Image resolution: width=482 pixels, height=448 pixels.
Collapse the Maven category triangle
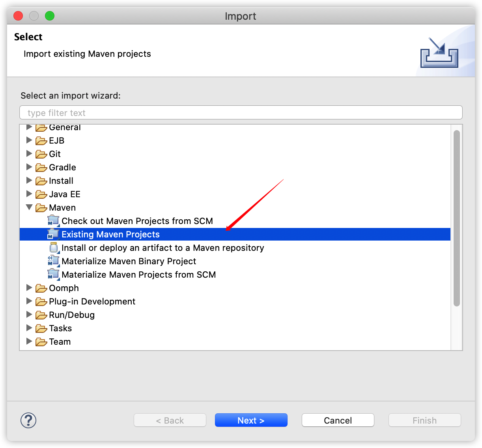29,207
